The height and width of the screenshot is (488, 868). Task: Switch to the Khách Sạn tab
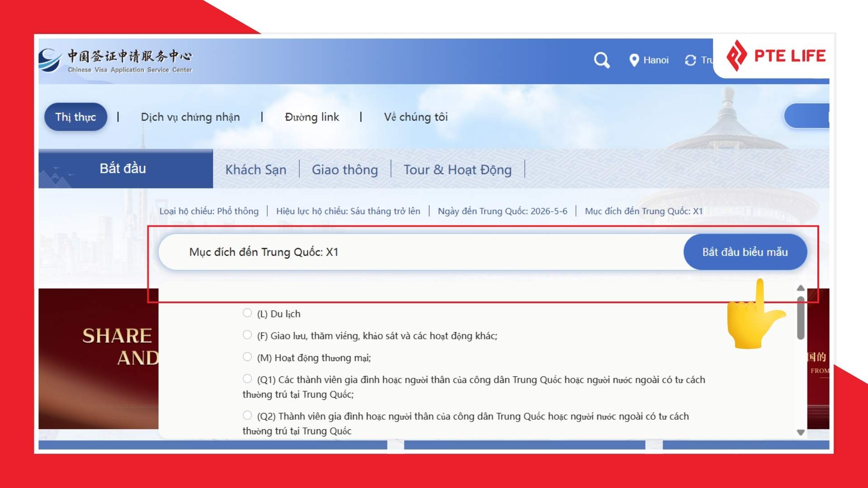click(256, 170)
